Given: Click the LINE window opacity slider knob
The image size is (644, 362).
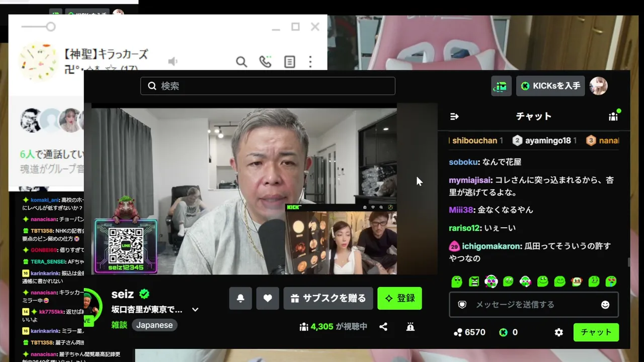Looking at the screenshot, I should pyautogui.click(x=50, y=27).
